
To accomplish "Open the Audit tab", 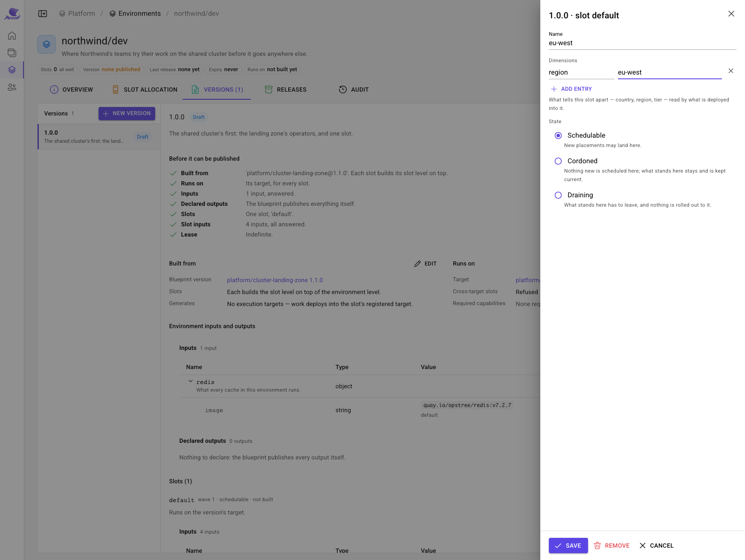I will tap(354, 89).
